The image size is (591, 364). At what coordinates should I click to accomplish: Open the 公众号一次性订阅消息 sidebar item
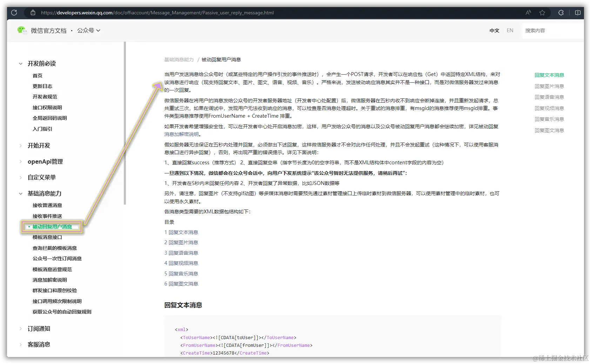pos(57,259)
